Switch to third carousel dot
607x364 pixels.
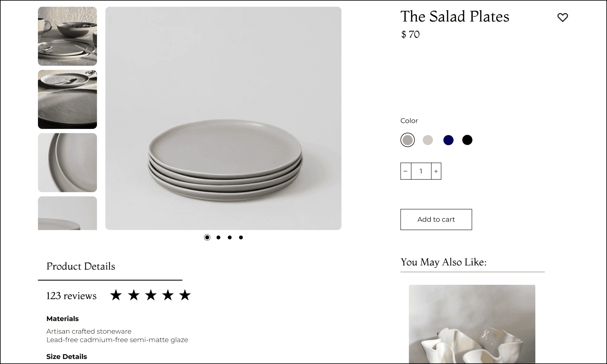(x=229, y=238)
